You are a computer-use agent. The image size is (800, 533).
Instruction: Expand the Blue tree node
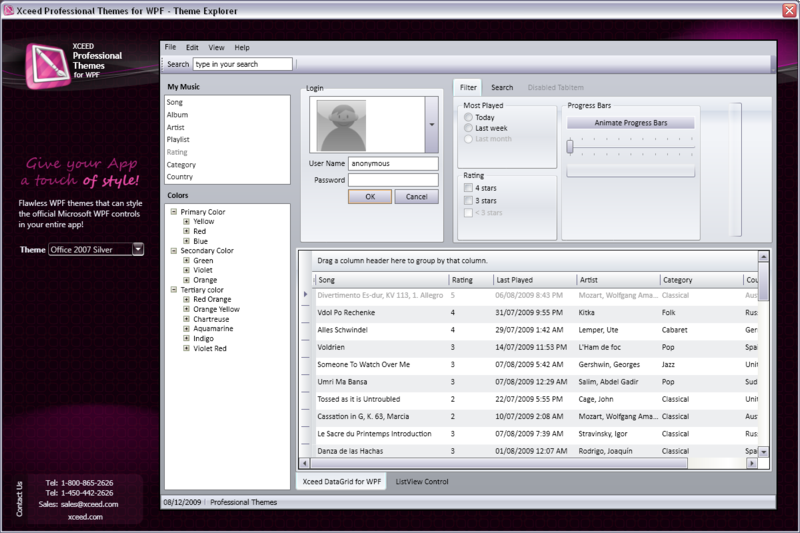186,241
